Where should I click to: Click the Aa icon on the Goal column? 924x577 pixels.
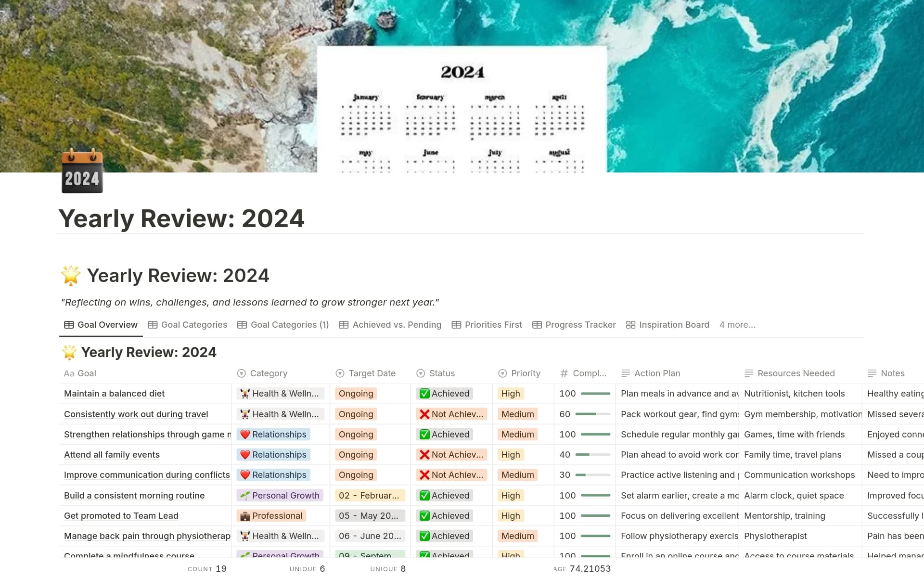pyautogui.click(x=69, y=373)
